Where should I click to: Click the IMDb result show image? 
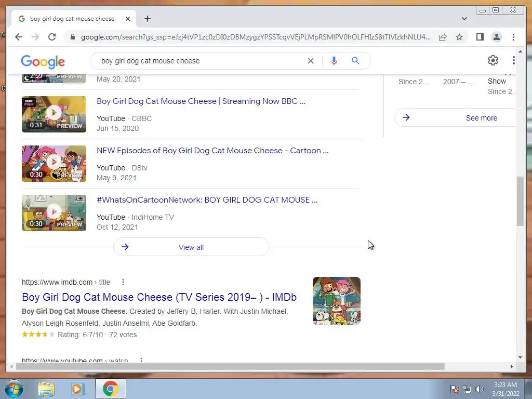[x=336, y=301]
